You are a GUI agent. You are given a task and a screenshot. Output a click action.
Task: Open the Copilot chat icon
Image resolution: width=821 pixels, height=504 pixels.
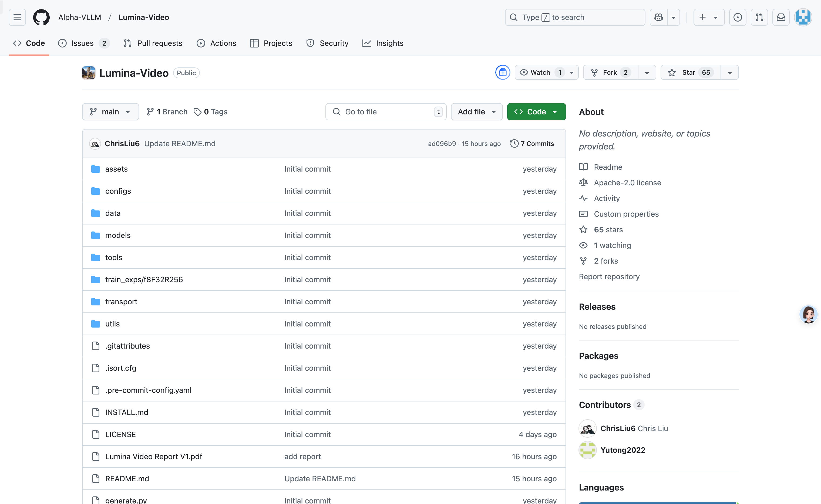(x=658, y=17)
